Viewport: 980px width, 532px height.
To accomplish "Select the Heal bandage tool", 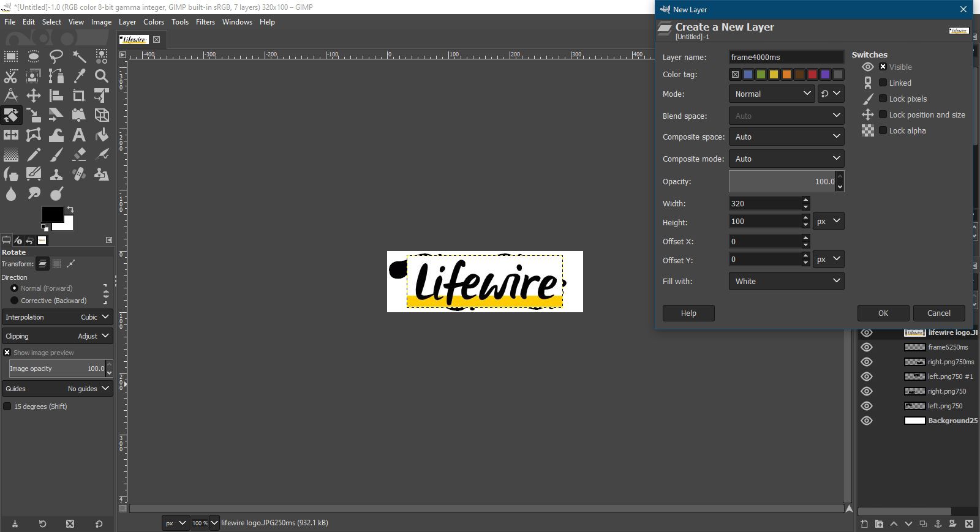I will [x=79, y=174].
